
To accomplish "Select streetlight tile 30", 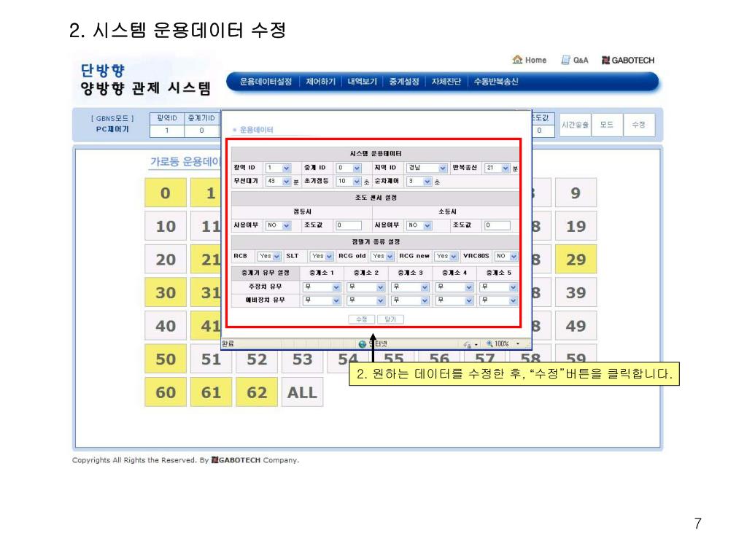I will click(x=166, y=292).
